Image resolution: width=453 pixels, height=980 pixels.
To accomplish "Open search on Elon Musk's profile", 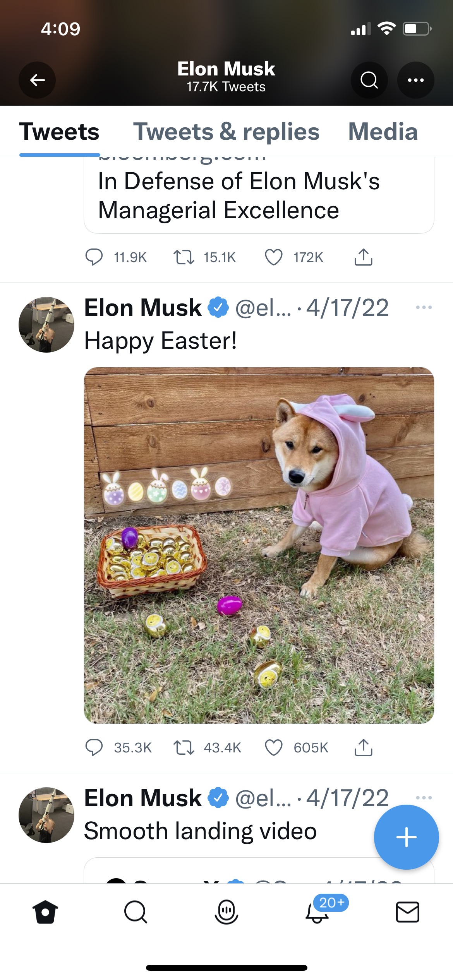I will 369,80.
